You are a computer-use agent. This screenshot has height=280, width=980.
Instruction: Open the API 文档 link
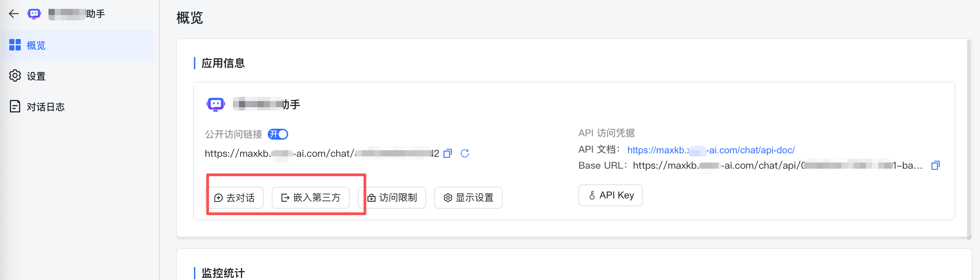click(x=711, y=150)
